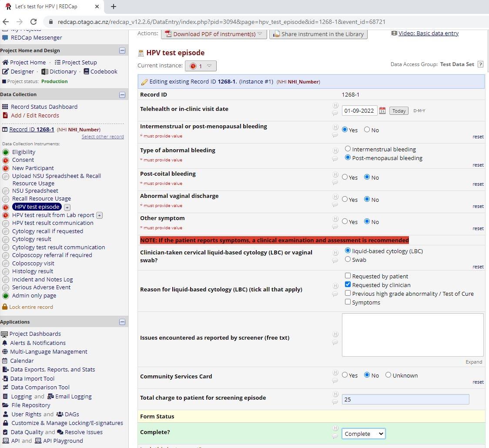Open the HPV test episode instrument
This screenshot has width=489, height=448.
click(37, 207)
